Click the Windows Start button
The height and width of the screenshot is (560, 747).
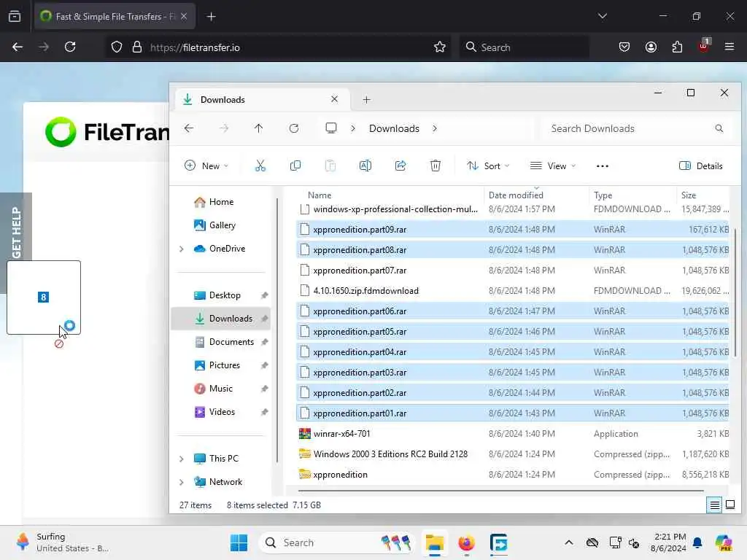click(x=239, y=542)
